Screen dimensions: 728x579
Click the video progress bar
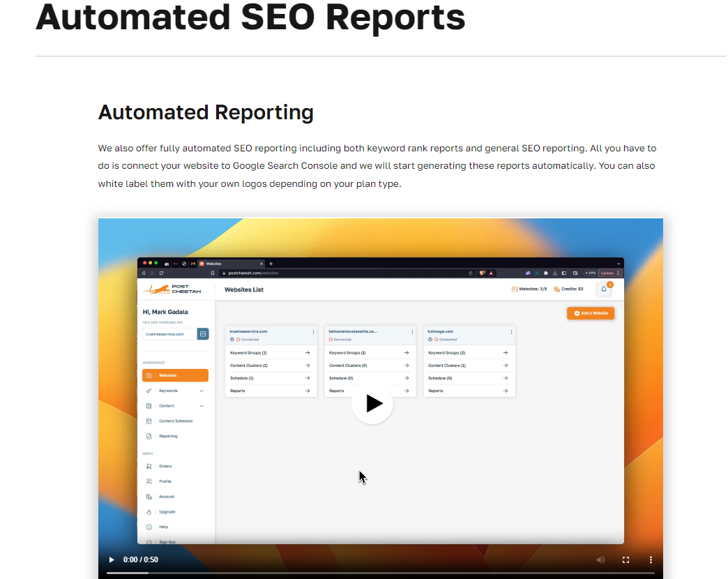pos(380,573)
